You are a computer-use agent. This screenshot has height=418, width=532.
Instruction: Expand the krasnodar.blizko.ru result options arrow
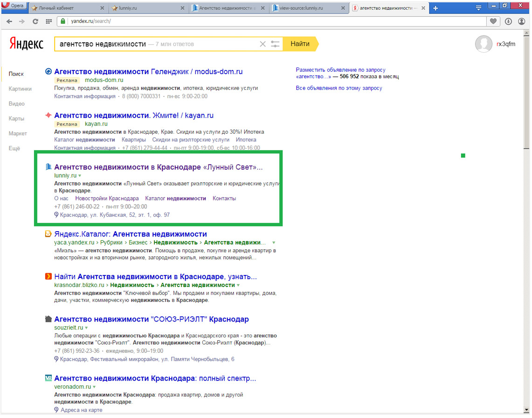[238, 286]
